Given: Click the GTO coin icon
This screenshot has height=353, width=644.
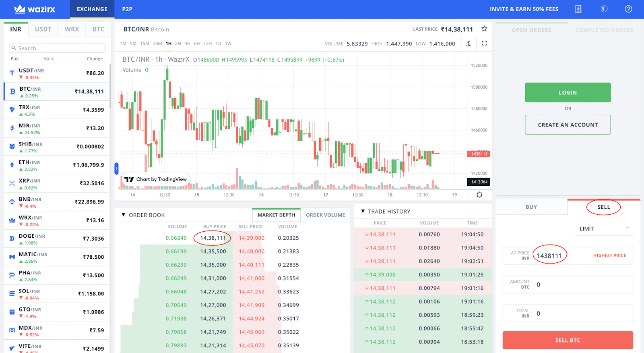Looking at the screenshot, I should tap(12, 312).
